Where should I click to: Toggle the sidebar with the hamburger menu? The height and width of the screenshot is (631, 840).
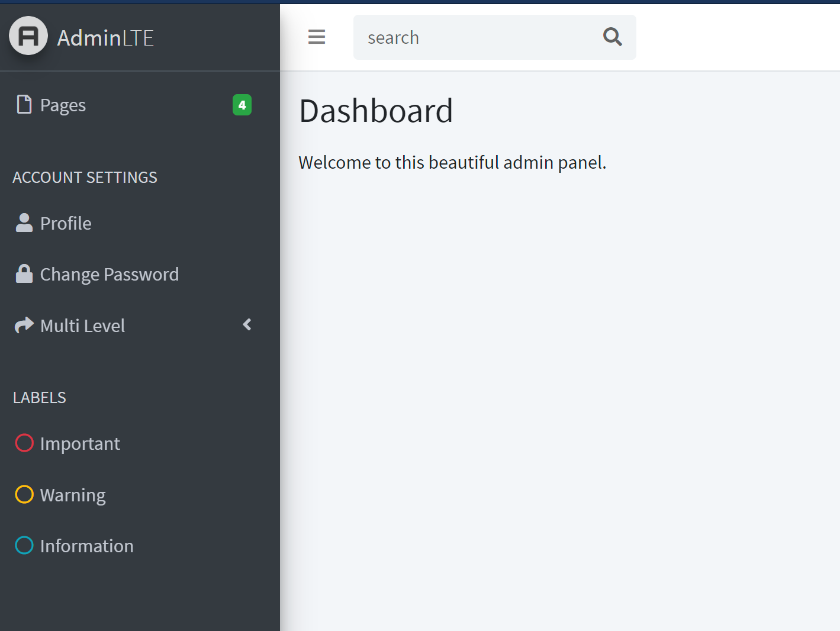[x=316, y=36]
